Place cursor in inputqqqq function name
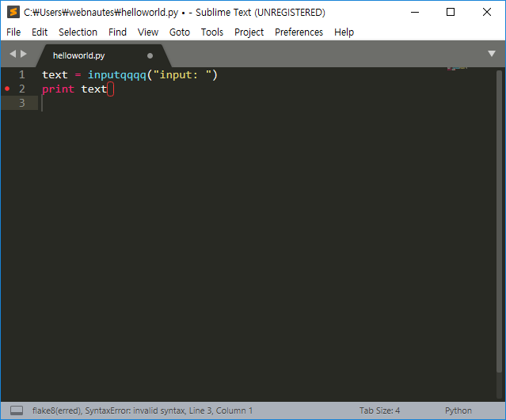Screen dimensions: 506x420 tap(117, 75)
